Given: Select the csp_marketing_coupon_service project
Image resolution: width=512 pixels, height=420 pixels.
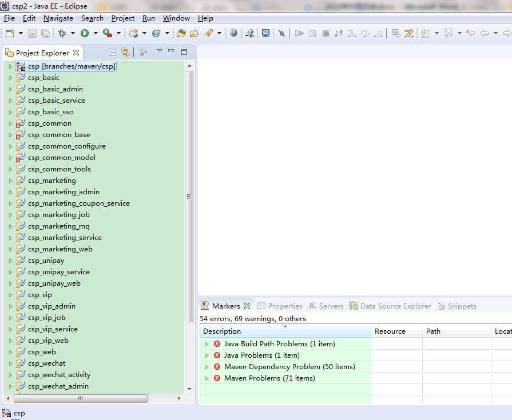Looking at the screenshot, I should point(79,203).
